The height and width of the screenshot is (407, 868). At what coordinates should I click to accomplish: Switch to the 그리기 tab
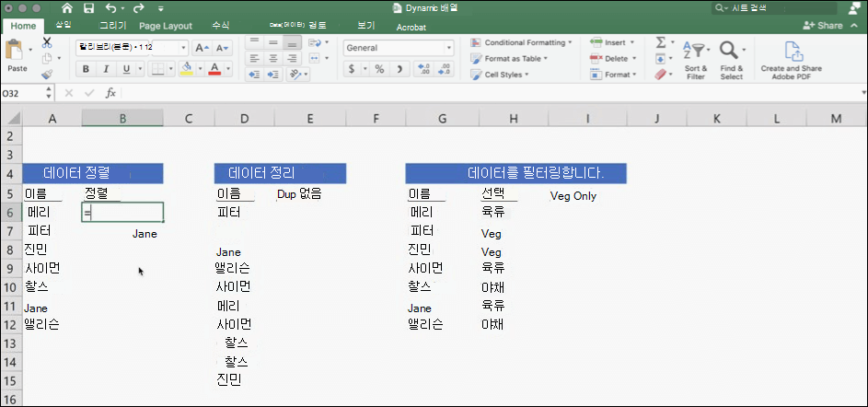pyautogui.click(x=112, y=26)
